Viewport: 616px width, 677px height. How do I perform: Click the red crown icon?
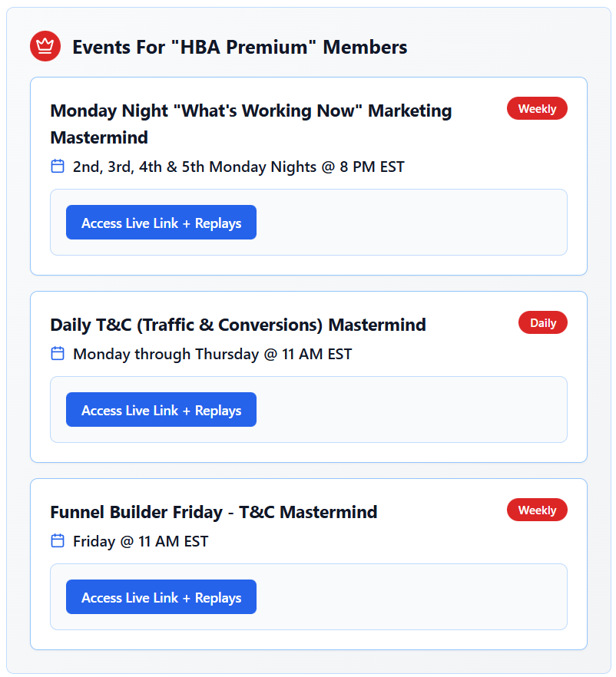pos(45,46)
